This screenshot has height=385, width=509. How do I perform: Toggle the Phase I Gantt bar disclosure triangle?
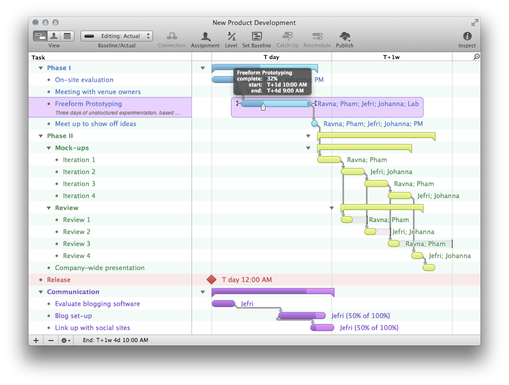203,68
